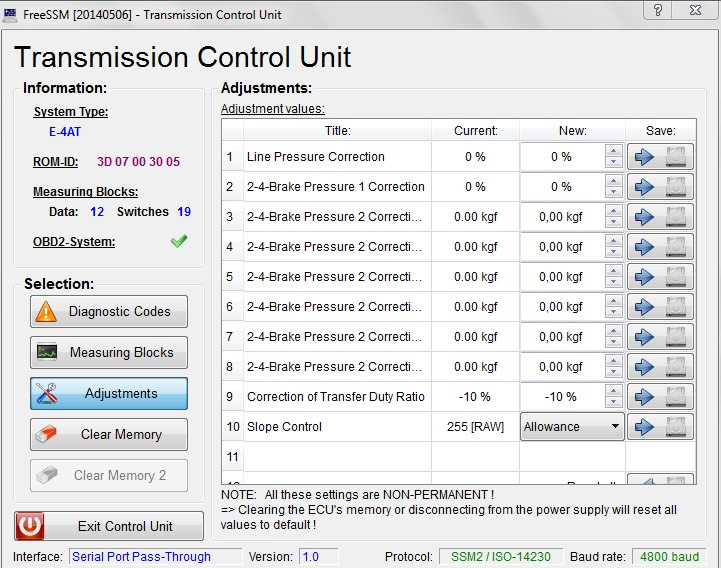Decrease 2-4-Brake Pressure 1 Correction value
The width and height of the screenshot is (721, 568).
(x=613, y=192)
